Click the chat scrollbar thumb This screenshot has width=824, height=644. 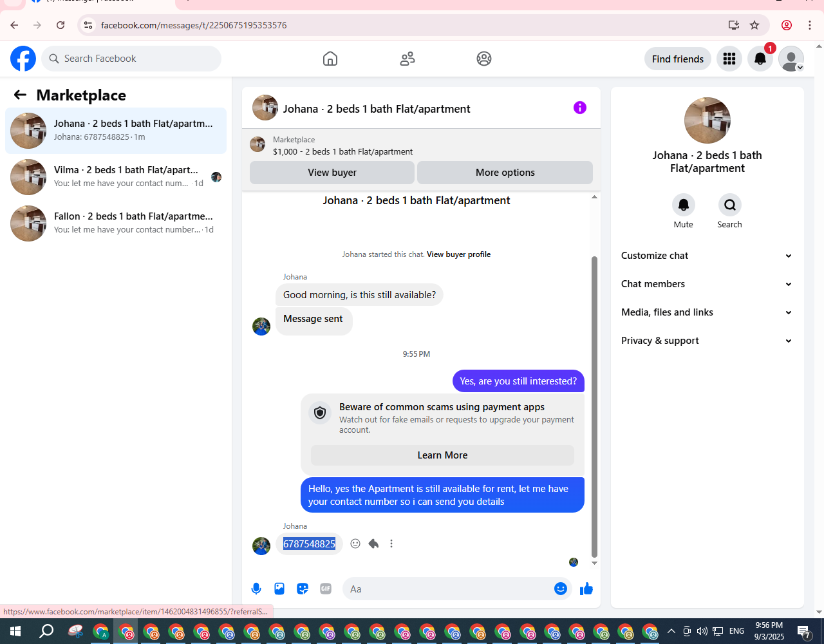(594, 406)
